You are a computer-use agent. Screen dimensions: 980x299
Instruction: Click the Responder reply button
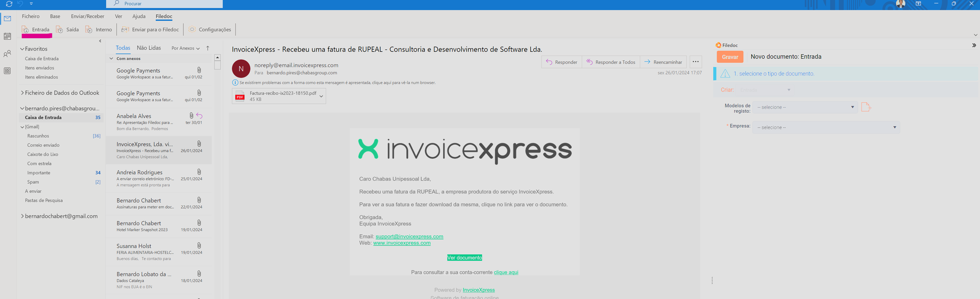click(x=562, y=62)
